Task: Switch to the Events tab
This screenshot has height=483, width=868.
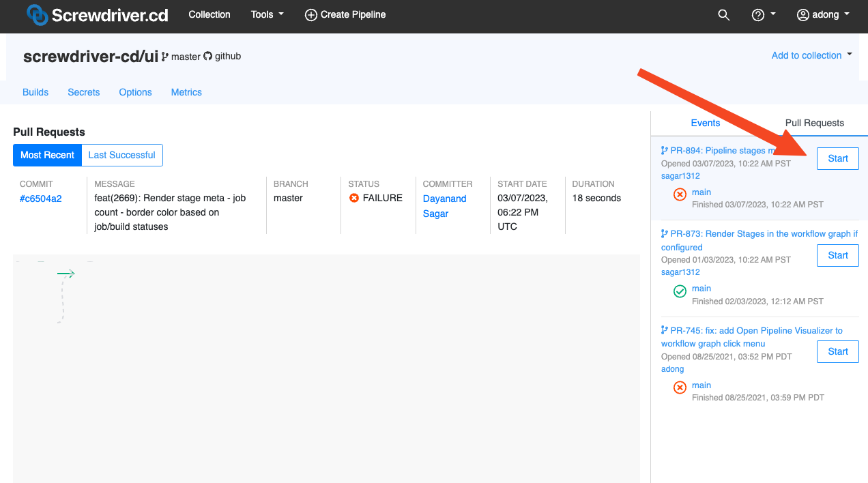Action: (706, 123)
